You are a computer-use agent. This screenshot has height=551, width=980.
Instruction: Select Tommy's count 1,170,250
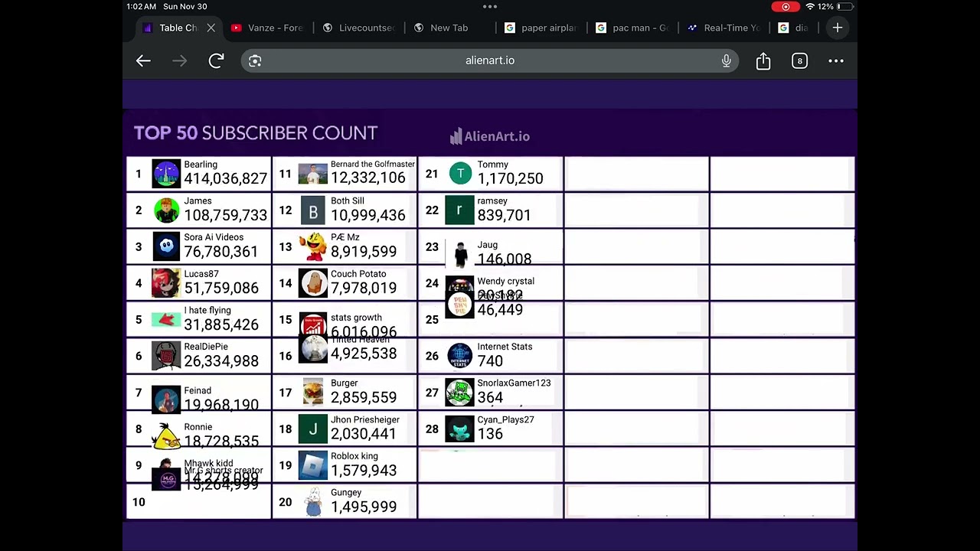510,179
